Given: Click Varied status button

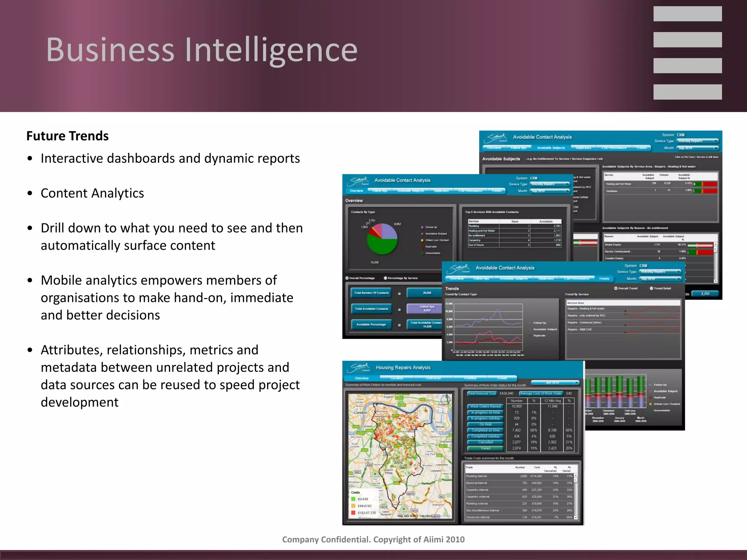Looking at the screenshot, I should click(485, 448).
